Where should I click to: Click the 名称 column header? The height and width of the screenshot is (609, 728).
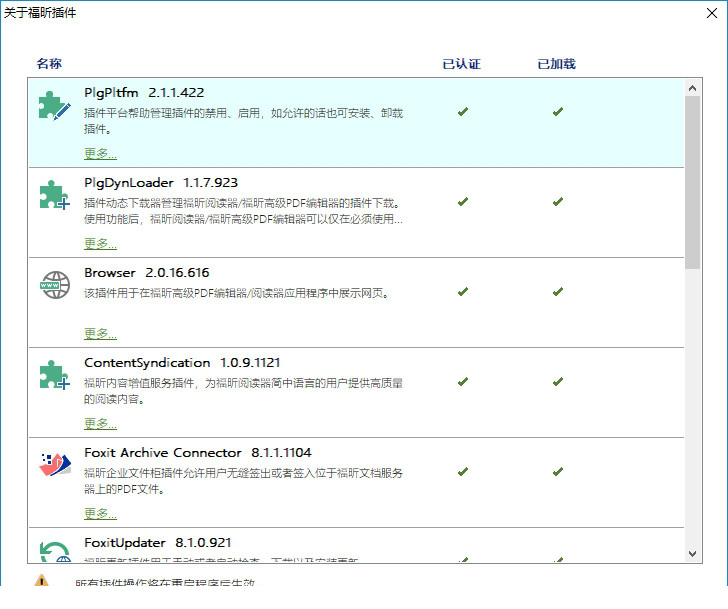pyautogui.click(x=49, y=64)
